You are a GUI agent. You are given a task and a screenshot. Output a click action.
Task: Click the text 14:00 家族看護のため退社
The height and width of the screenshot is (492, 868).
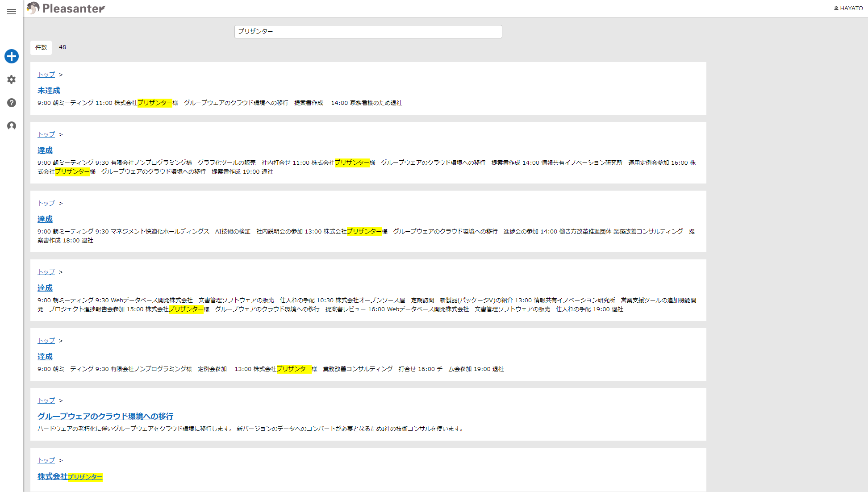click(x=367, y=103)
